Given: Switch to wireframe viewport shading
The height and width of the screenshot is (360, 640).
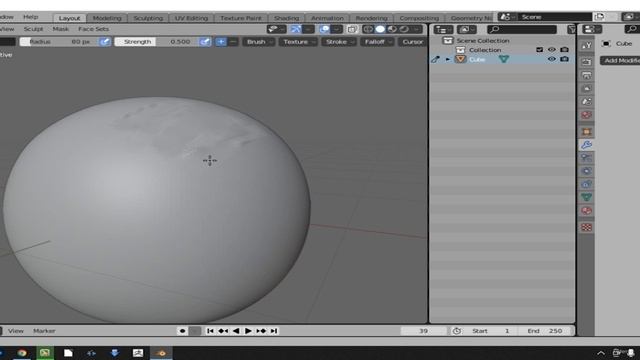Looking at the screenshot, I should click(368, 29).
